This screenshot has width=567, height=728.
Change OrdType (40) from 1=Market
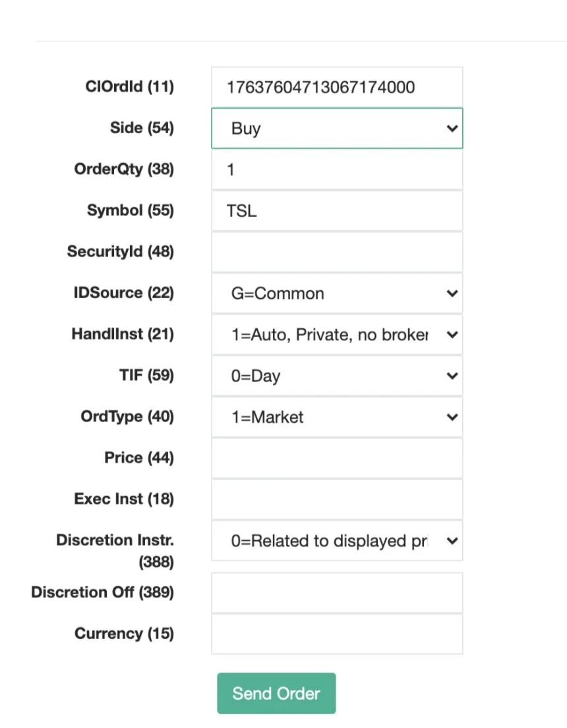(x=337, y=417)
